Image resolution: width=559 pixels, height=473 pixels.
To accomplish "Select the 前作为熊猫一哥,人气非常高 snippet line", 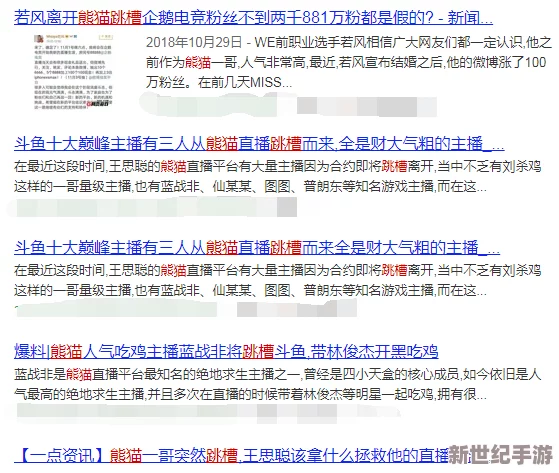I will click(346, 62).
